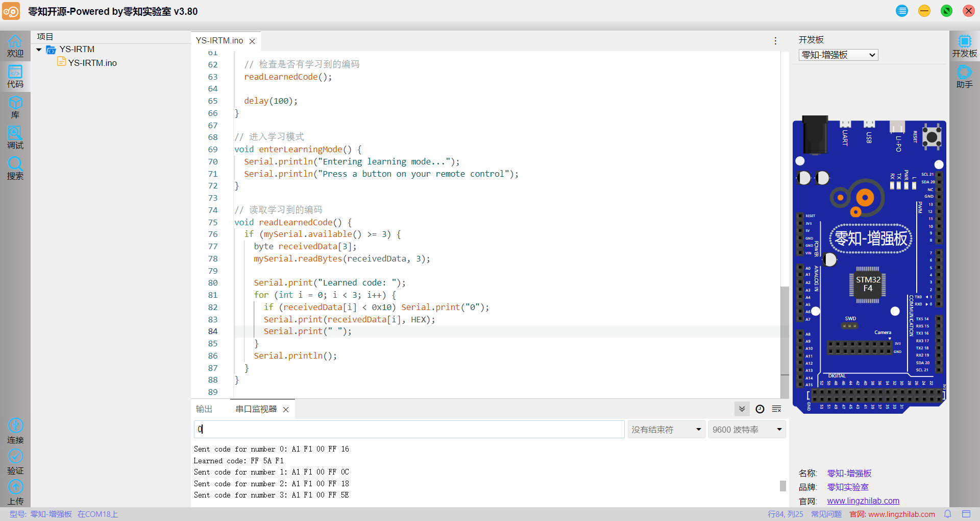Collapse the YS-IRTM project folder
This screenshot has width=980, height=521.
click(x=39, y=50)
